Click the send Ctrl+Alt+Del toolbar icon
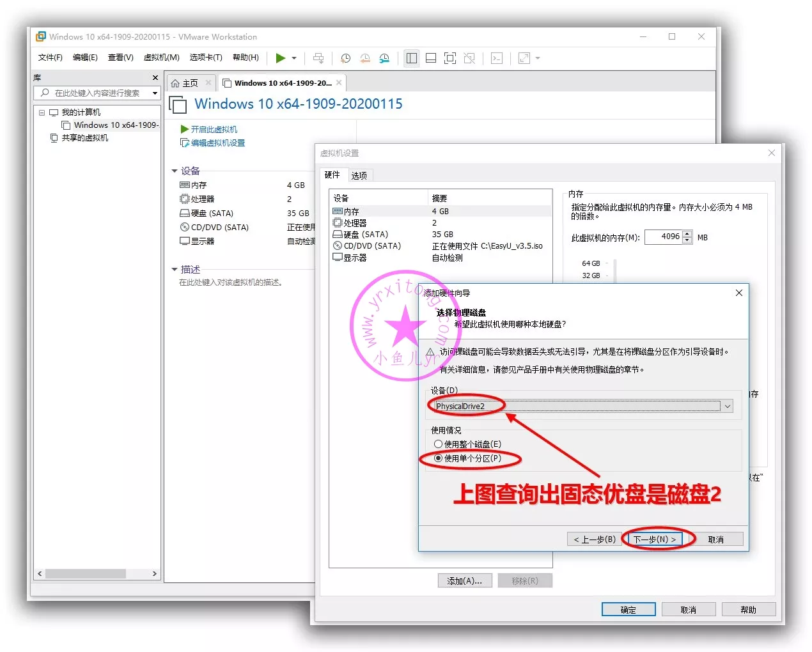 point(318,58)
